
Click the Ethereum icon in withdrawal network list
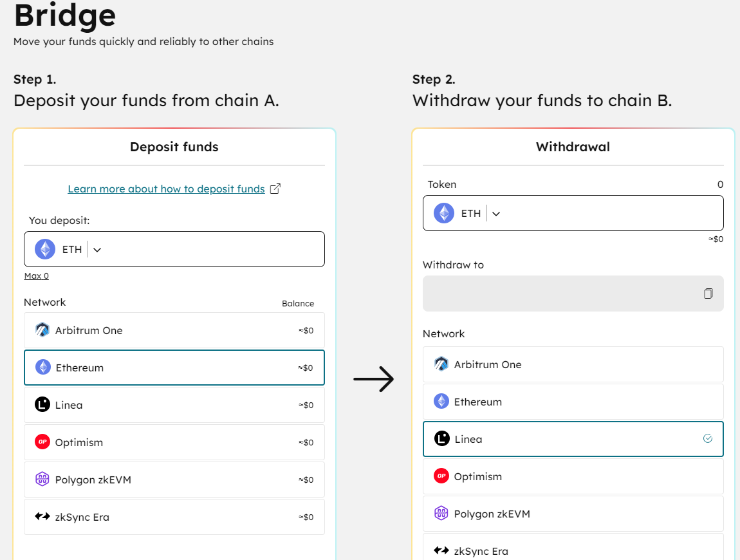pyautogui.click(x=441, y=402)
